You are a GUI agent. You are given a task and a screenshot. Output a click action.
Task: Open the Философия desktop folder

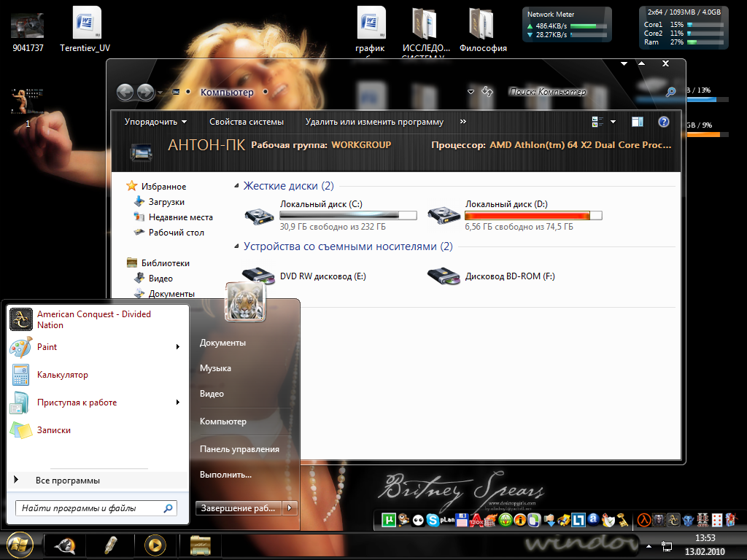click(x=483, y=29)
